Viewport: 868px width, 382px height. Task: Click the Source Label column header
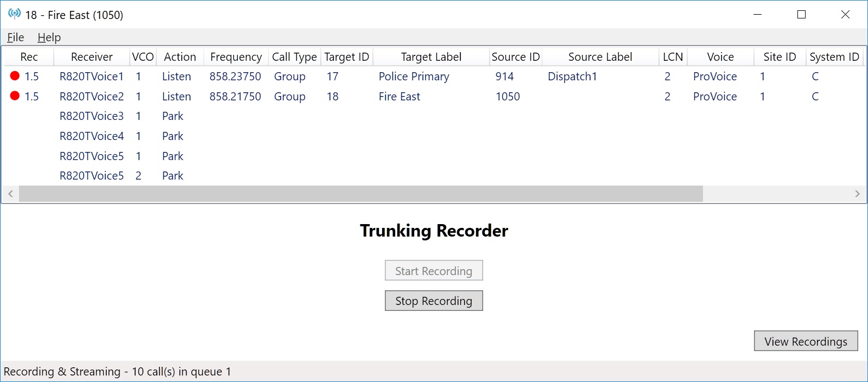(600, 57)
